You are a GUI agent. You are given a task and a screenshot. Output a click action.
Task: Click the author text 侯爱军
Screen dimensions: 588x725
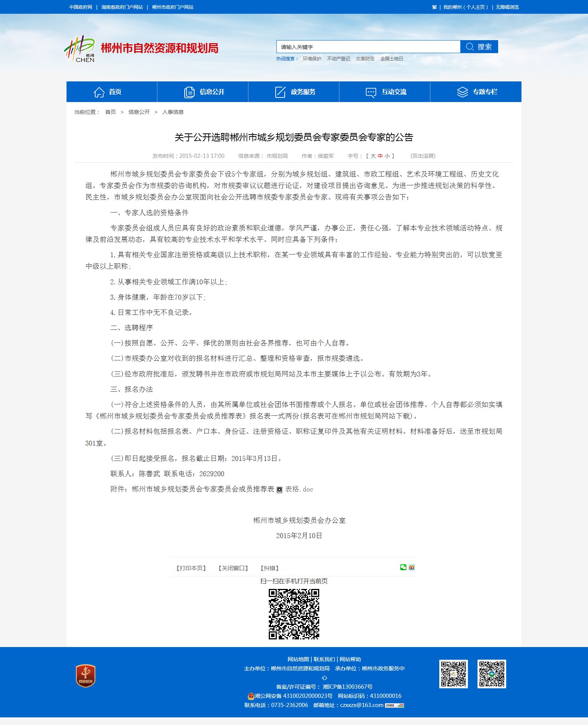[x=326, y=156]
